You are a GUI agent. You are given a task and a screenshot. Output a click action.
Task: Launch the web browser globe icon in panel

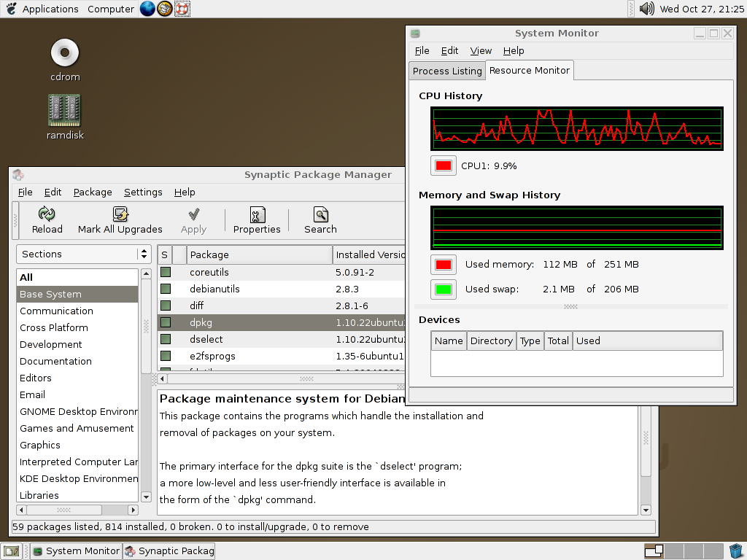pyautogui.click(x=147, y=9)
